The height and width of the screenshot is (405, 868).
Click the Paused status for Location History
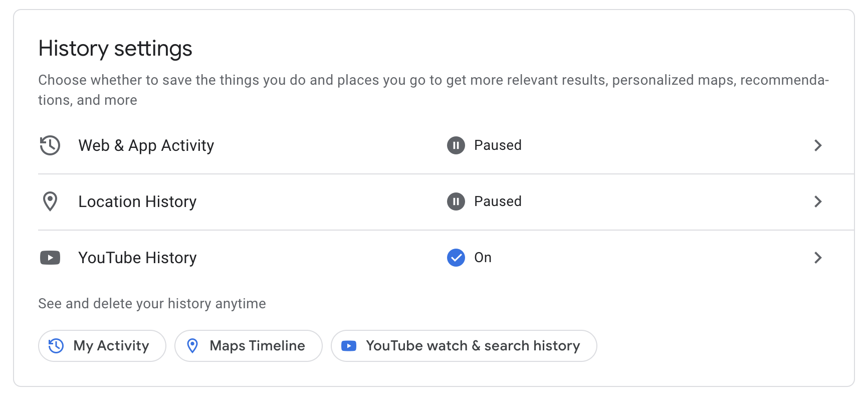pyautogui.click(x=498, y=201)
